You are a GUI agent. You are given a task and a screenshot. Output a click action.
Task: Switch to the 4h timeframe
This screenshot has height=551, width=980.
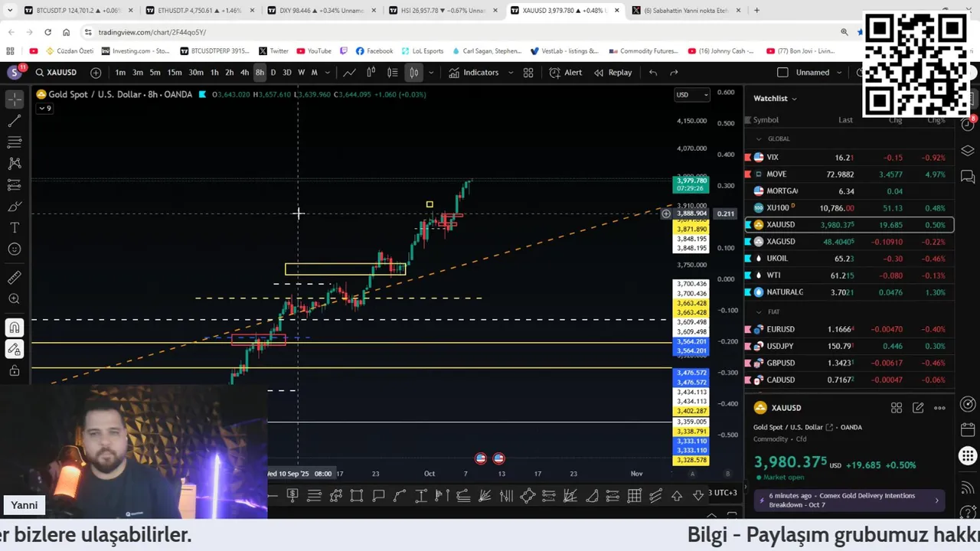tap(244, 73)
